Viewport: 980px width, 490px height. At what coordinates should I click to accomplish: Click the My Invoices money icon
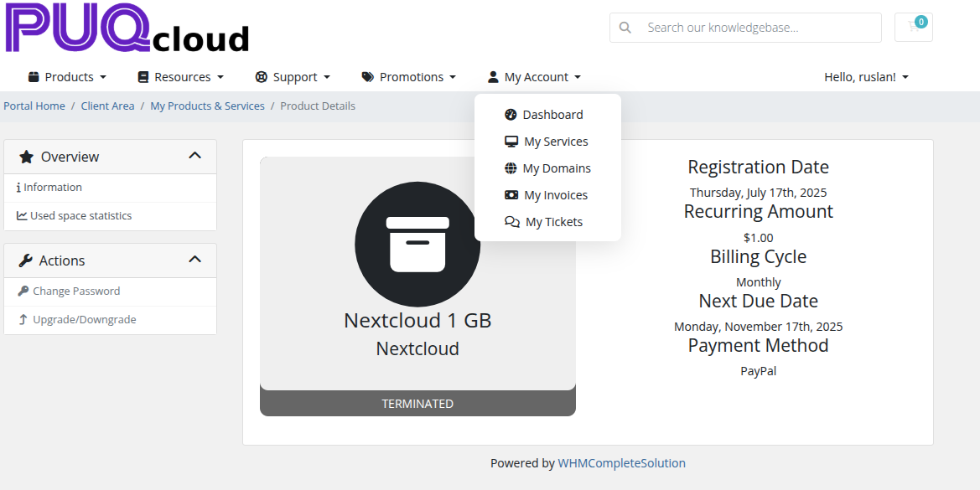pos(511,195)
